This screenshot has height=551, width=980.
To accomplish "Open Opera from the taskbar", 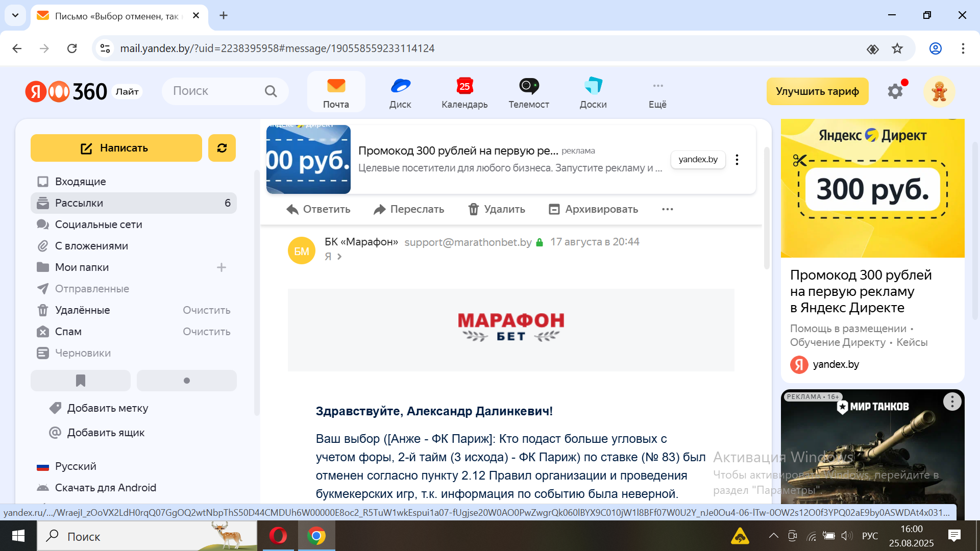I will coord(278,536).
